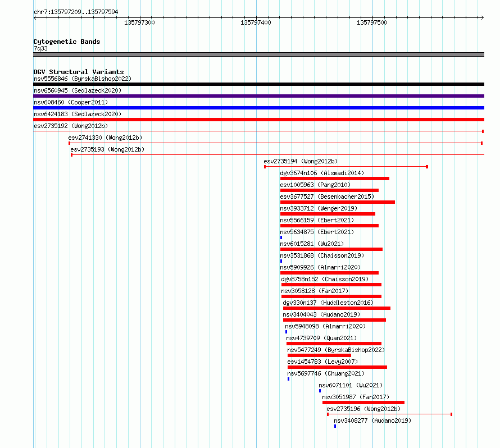This screenshot has width=500, height=448.
Task: Open nsv5477249 (ByrskaBishop2022) label
Action: click(x=336, y=350)
